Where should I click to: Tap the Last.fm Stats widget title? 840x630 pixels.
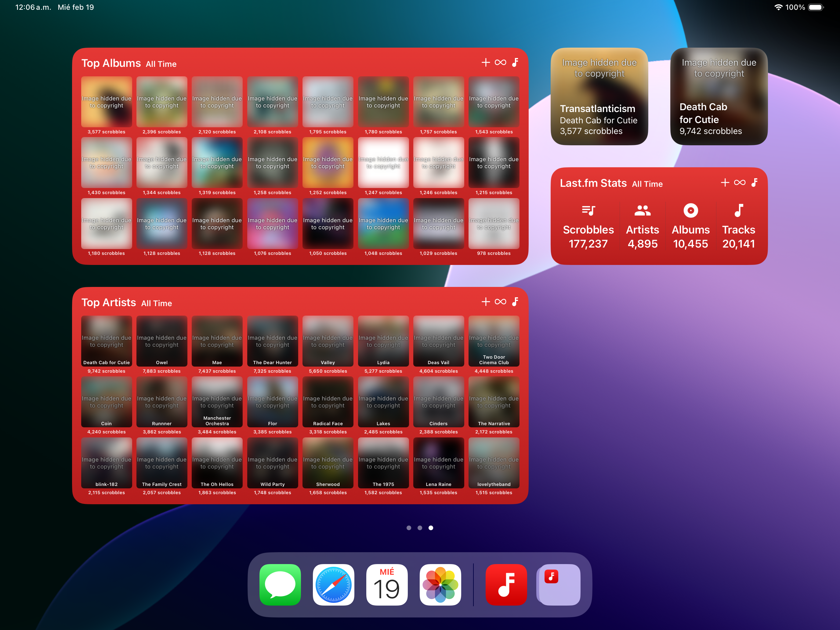[x=593, y=183]
